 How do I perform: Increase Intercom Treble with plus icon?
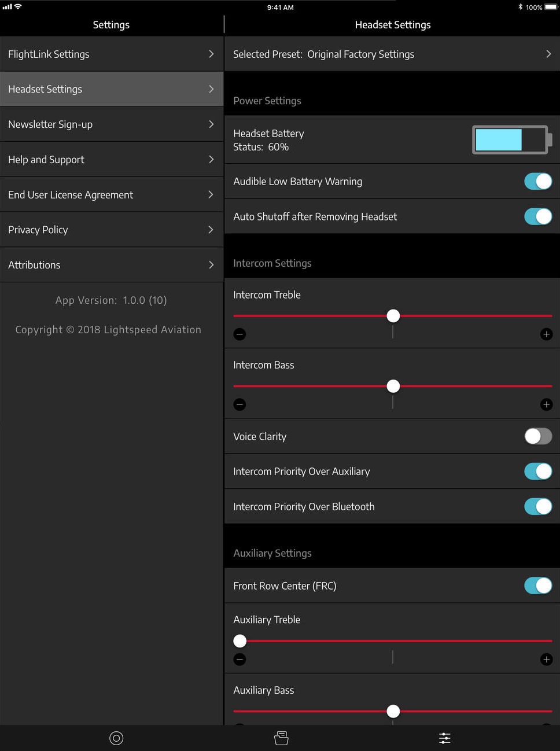(546, 334)
